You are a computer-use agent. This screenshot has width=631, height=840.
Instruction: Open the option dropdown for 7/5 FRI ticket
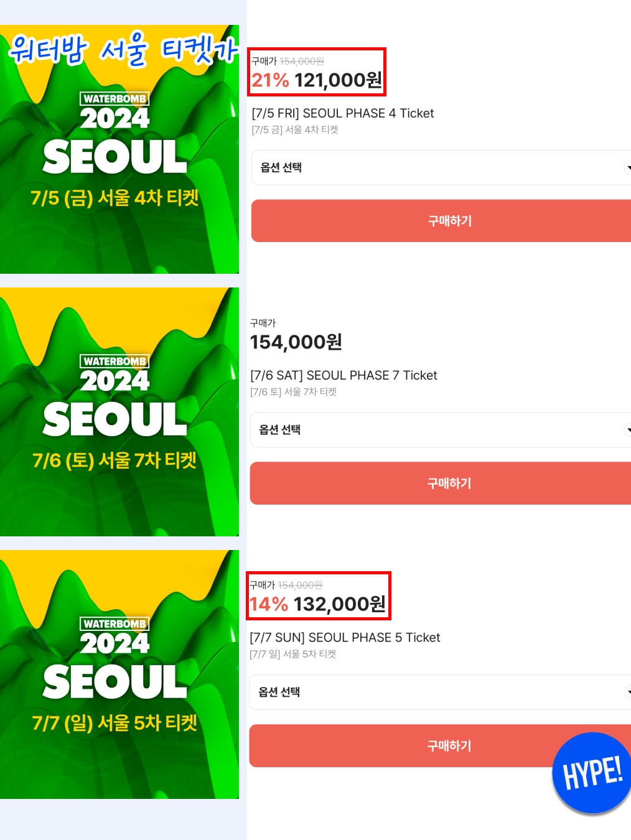441,167
